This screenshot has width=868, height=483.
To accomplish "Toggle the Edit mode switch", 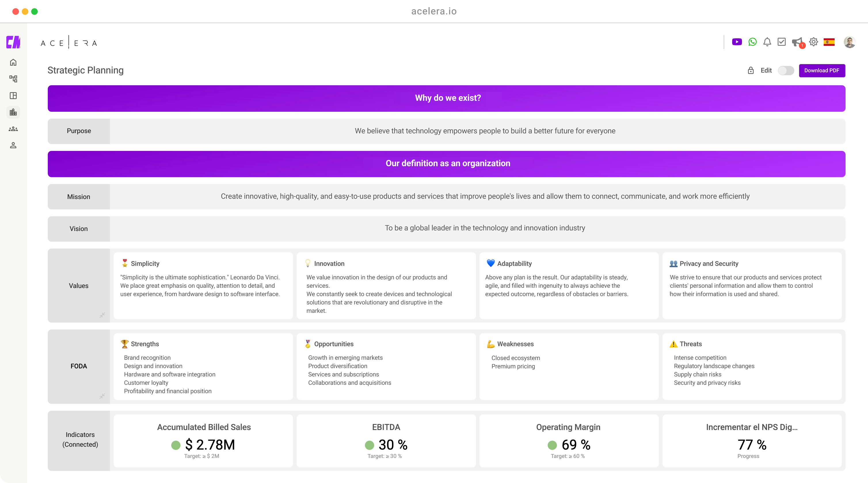I will (x=785, y=71).
